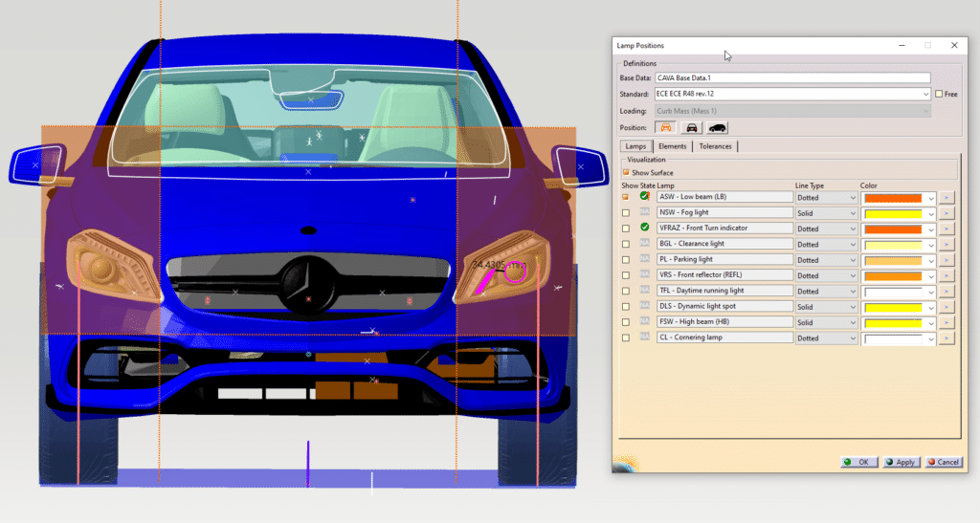Open Line Type dropdown for NSW Fog light
The image size is (980, 523).
click(x=826, y=213)
